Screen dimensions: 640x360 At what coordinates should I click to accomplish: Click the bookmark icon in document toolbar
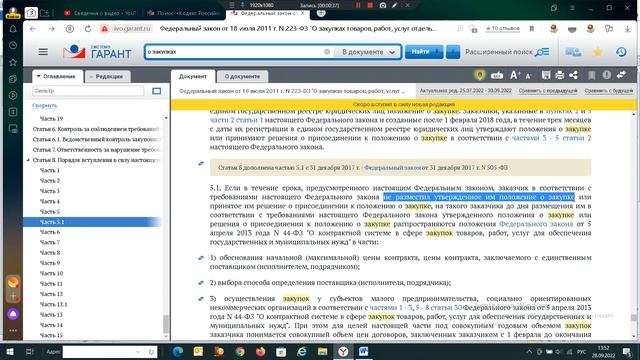591,75
